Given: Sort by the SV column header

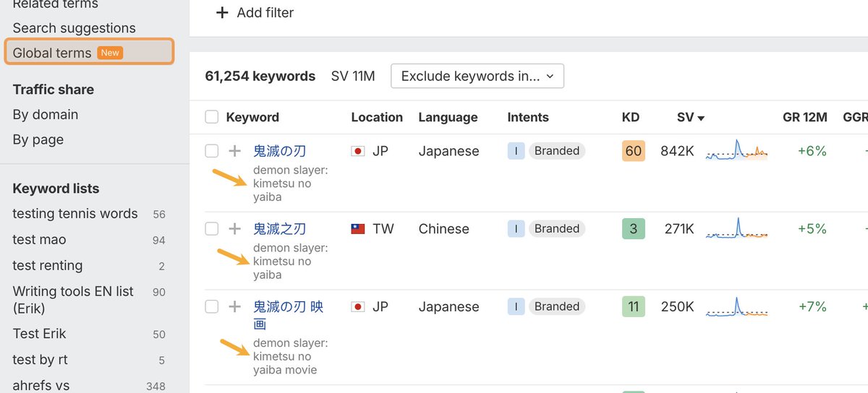Looking at the screenshot, I should (691, 117).
